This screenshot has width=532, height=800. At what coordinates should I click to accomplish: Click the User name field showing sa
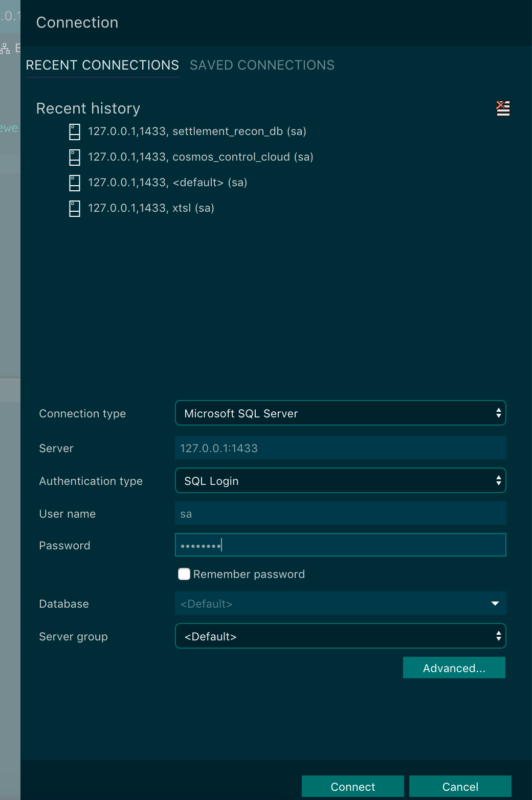click(x=340, y=513)
